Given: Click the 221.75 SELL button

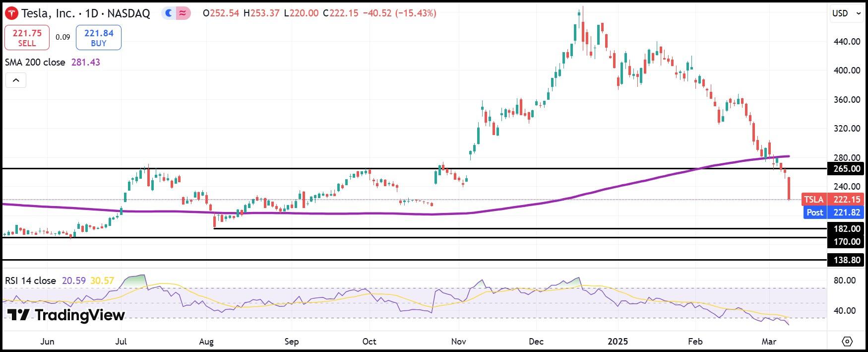Looking at the screenshot, I should tap(27, 38).
